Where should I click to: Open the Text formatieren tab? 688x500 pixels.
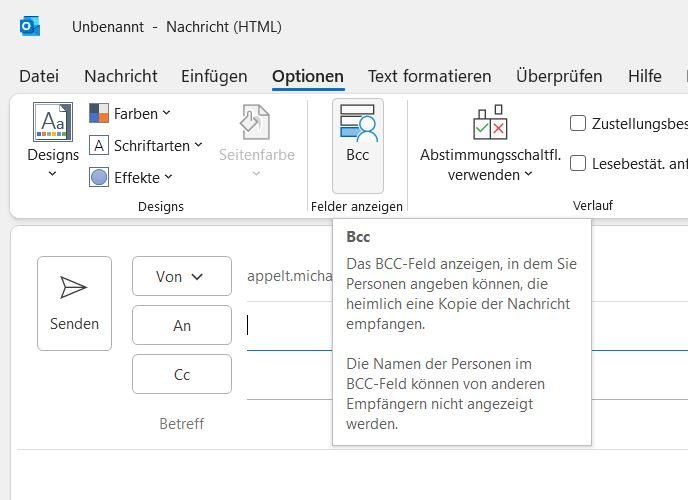point(429,76)
